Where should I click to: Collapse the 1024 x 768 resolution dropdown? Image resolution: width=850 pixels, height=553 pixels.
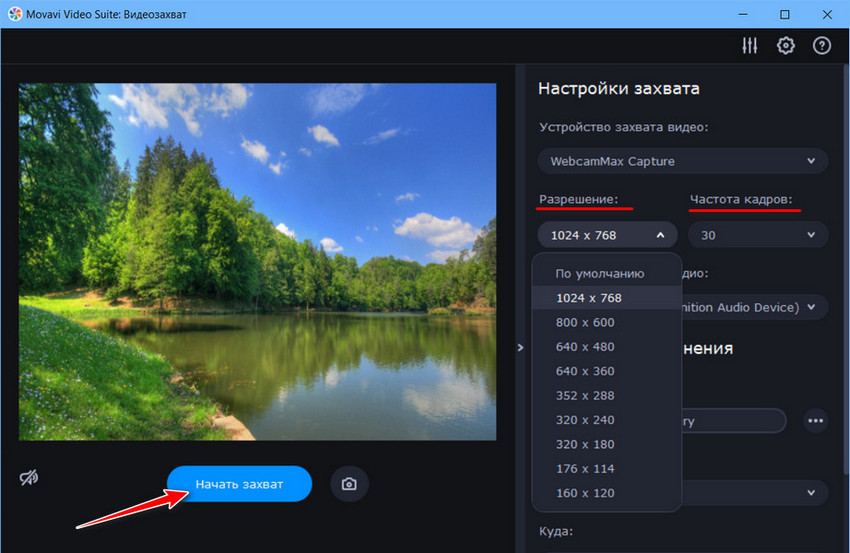coord(607,235)
